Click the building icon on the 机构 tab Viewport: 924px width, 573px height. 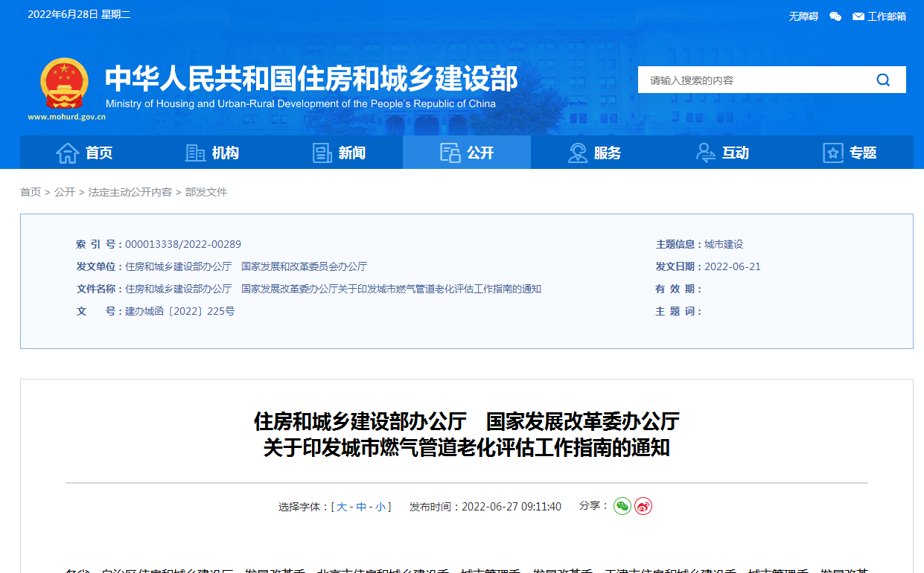coord(195,152)
